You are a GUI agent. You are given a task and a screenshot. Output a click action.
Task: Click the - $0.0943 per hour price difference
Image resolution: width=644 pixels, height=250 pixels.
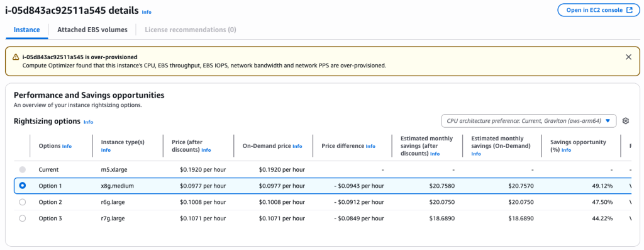pyautogui.click(x=359, y=186)
